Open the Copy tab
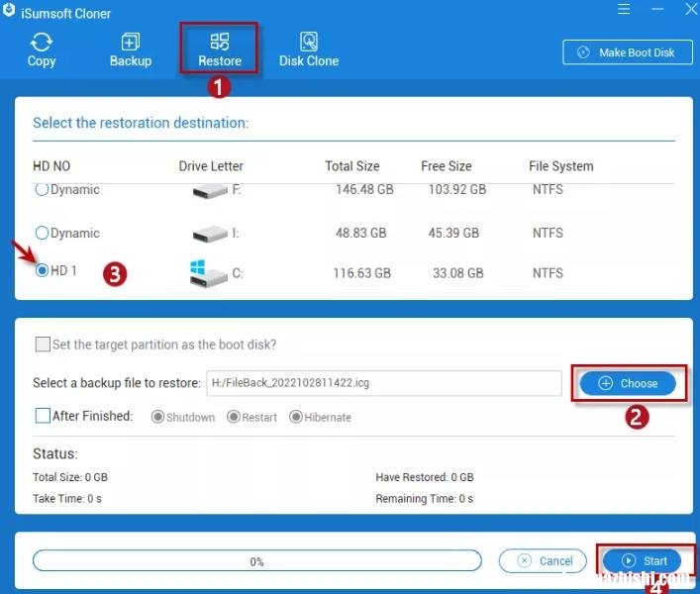 coord(41,49)
